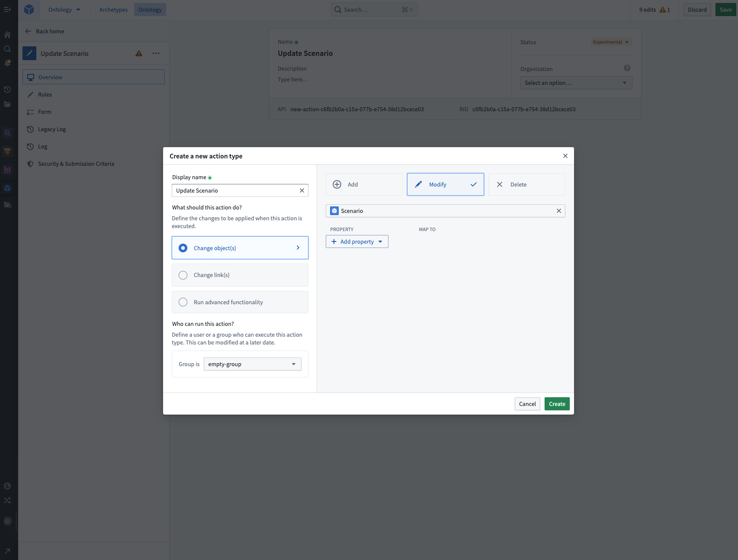
Task: Select the Delete object operation
Action: (526, 184)
